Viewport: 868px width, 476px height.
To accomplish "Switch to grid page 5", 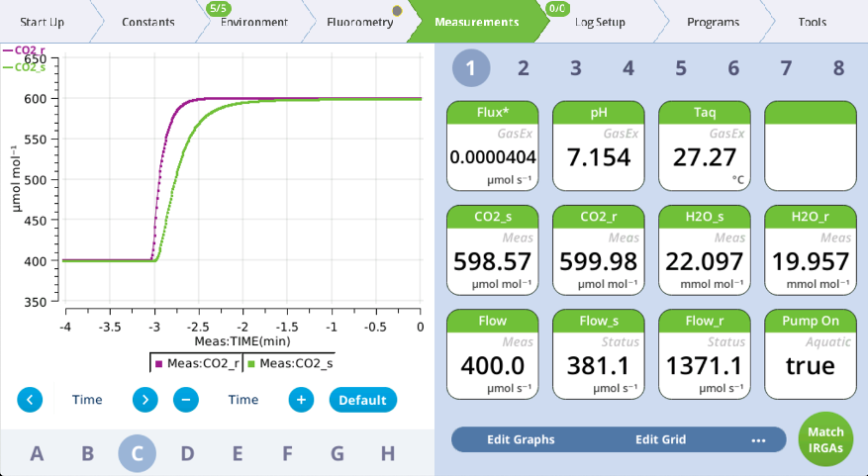I will click(681, 68).
